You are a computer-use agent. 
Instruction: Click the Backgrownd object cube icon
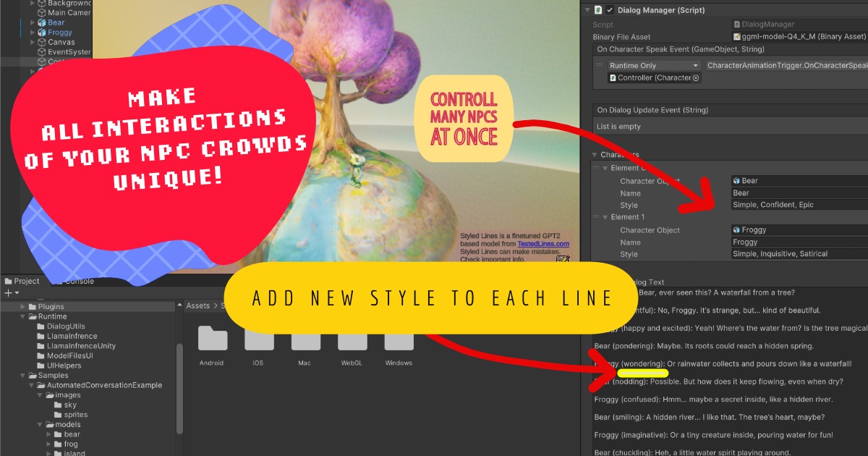point(42,4)
